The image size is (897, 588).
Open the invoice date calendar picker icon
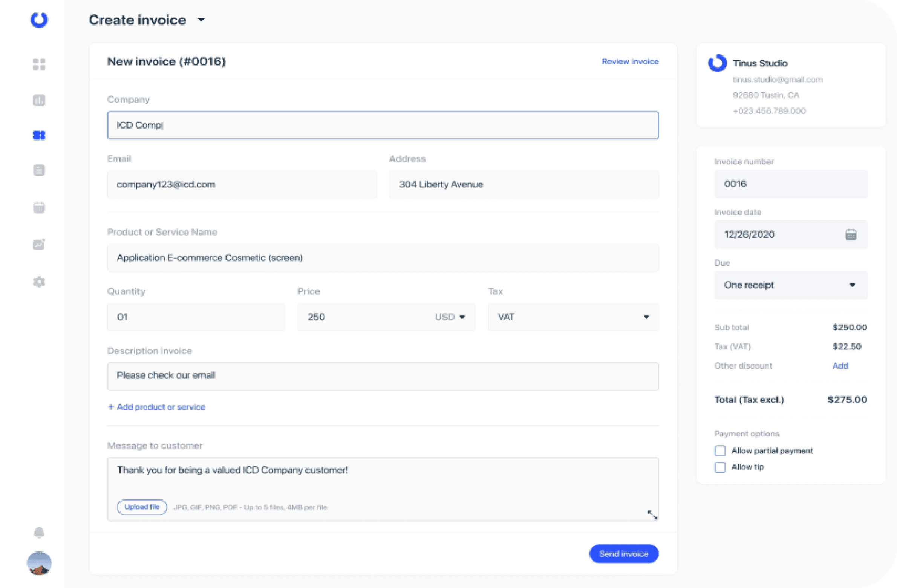point(851,235)
